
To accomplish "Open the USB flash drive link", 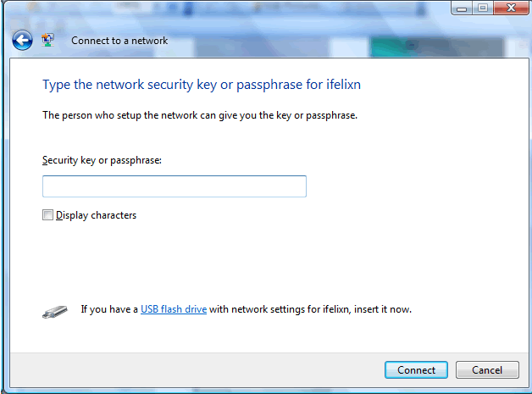I will 174,309.
